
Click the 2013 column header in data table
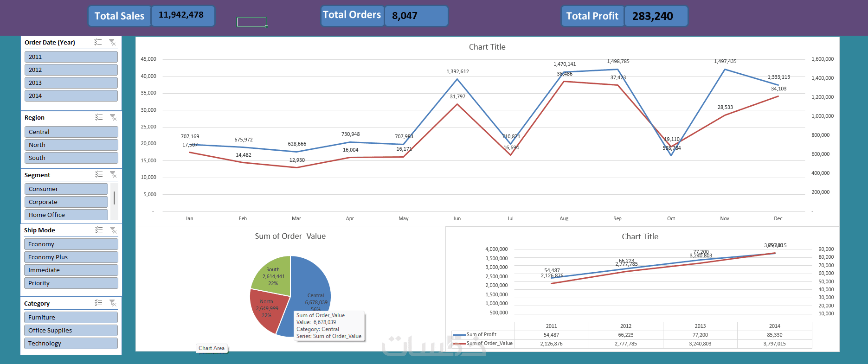[700, 326]
